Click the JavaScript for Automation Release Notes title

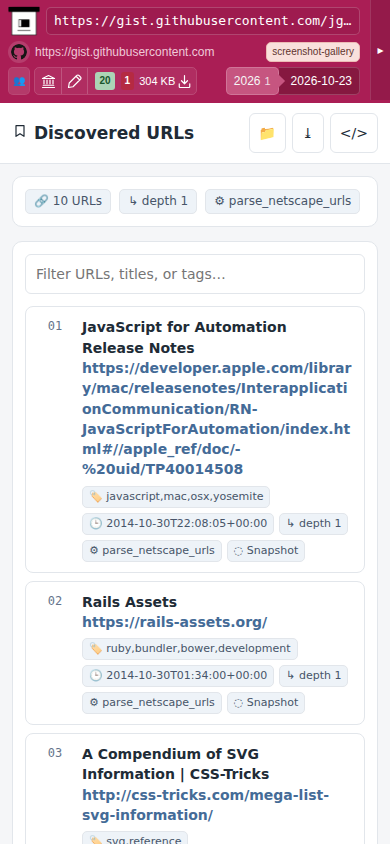point(184,337)
